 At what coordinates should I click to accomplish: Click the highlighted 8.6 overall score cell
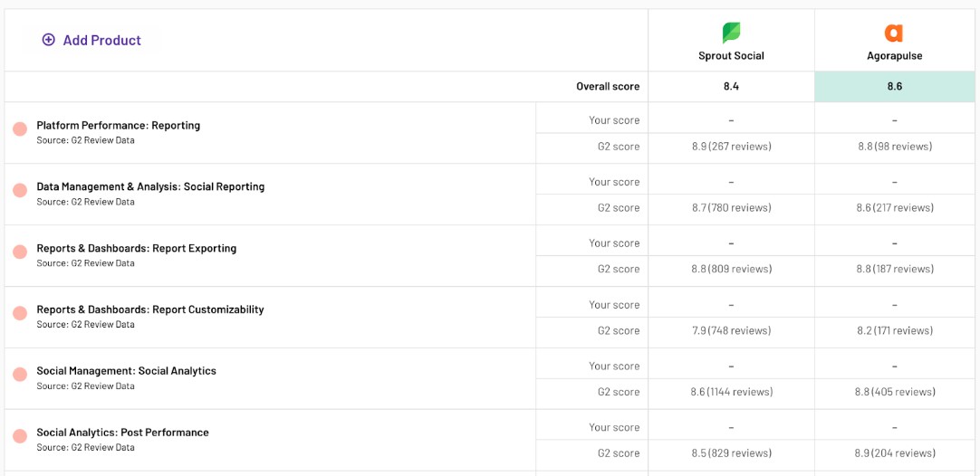click(895, 87)
